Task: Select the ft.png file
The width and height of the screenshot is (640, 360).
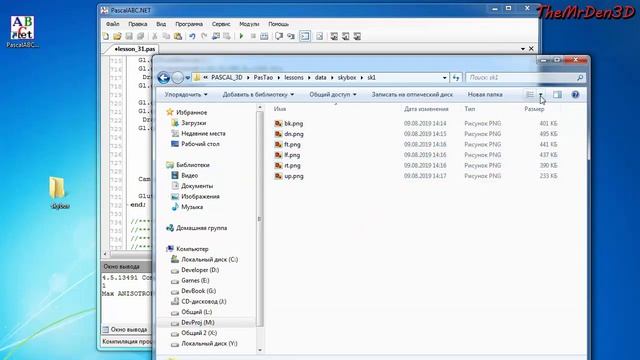Action: [x=288, y=144]
